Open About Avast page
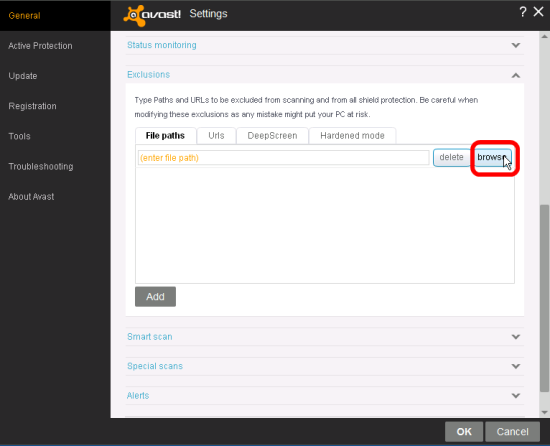The image size is (550, 446). pyautogui.click(x=31, y=196)
